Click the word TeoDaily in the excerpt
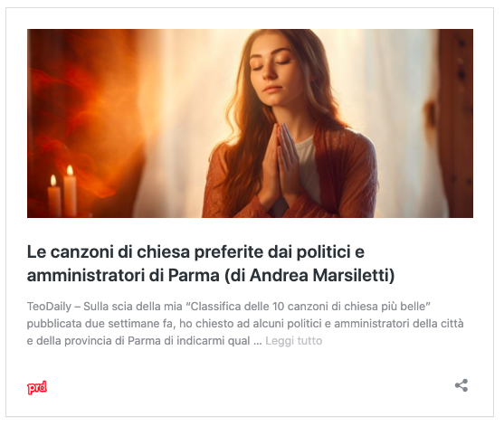 coord(49,307)
